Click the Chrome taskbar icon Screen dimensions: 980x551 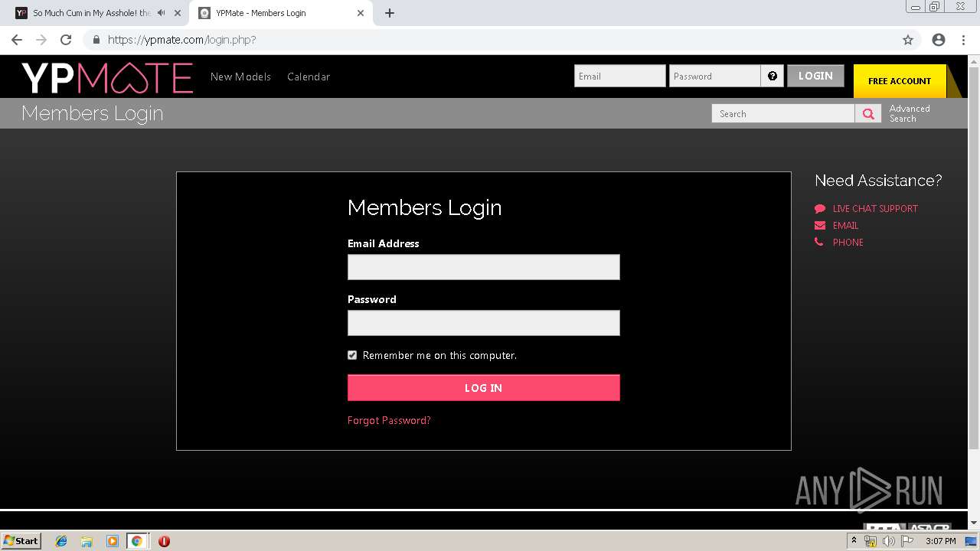(x=136, y=541)
